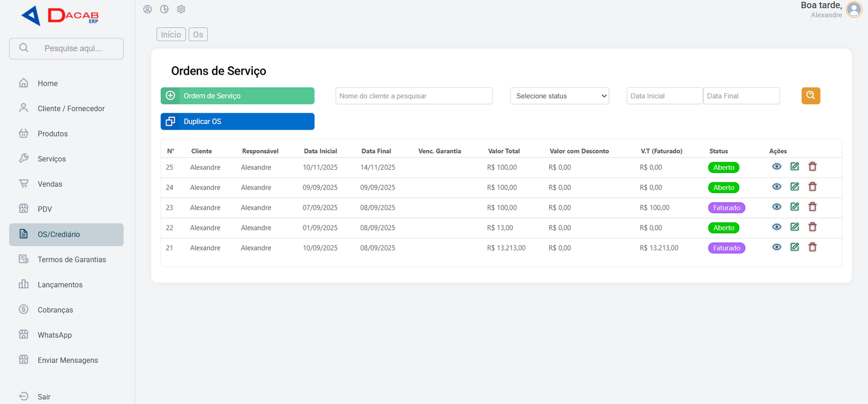Click the purple Faturado badge on order 23
This screenshot has height=404, width=868.
726,208
